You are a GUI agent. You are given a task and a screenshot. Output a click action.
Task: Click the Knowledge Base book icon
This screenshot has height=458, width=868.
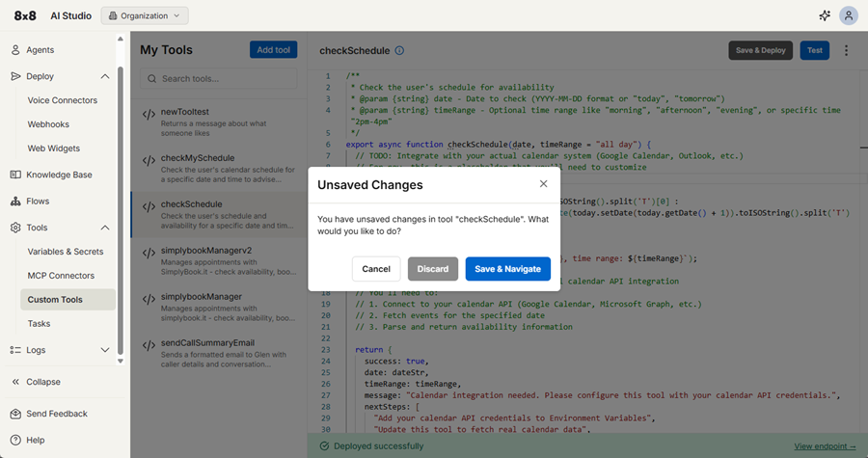15,175
